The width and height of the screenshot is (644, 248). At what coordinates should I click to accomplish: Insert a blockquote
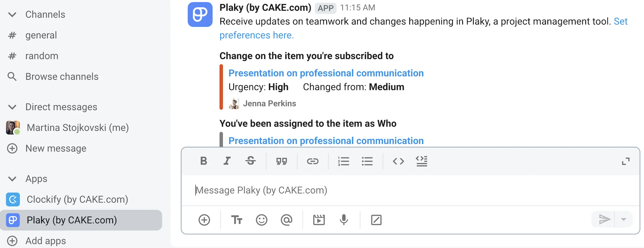[282, 161]
